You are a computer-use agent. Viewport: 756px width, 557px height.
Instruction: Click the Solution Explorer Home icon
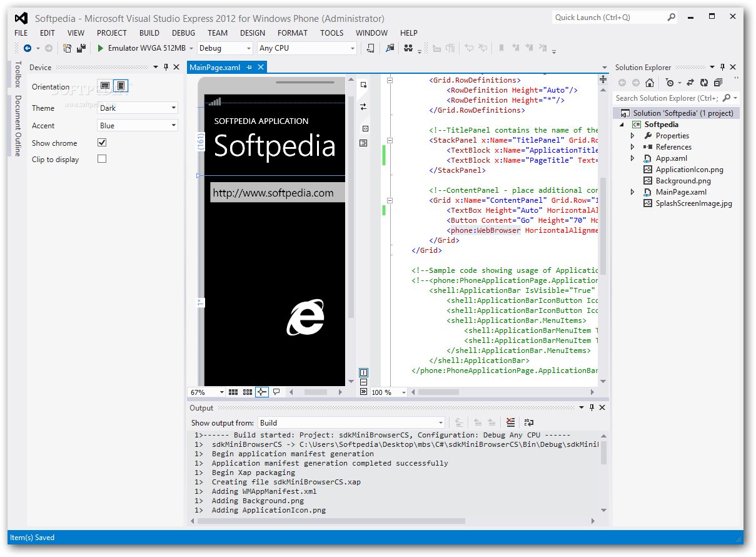point(650,83)
